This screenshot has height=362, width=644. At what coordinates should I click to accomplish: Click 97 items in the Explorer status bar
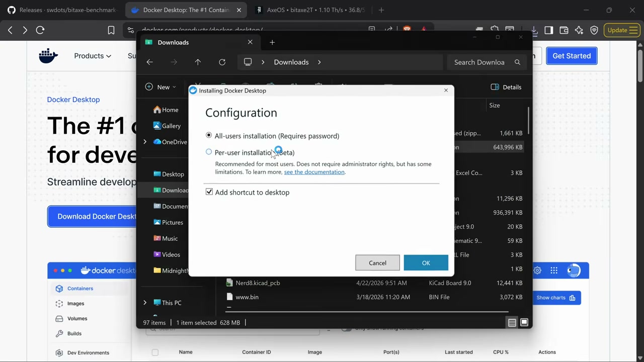[x=154, y=323]
